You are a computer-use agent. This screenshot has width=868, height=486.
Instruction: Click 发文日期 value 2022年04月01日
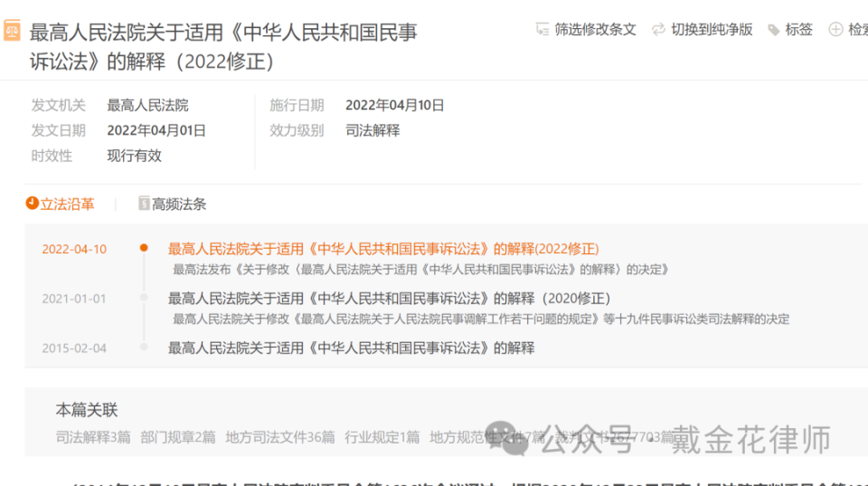coord(156,131)
